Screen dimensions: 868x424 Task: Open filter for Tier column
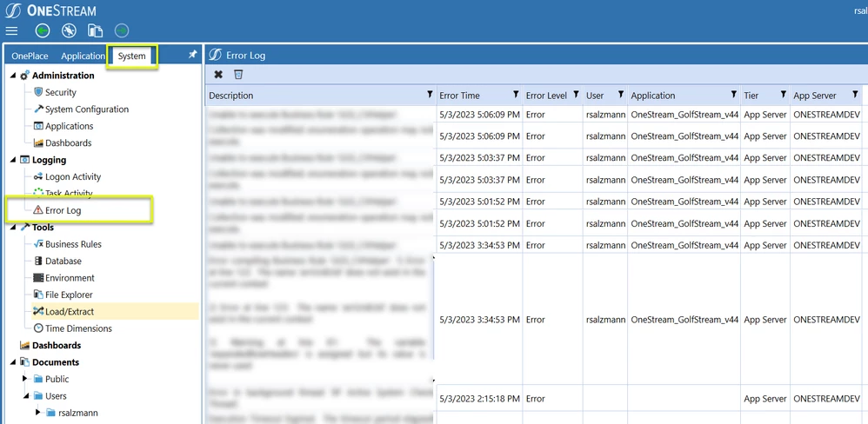coord(784,95)
